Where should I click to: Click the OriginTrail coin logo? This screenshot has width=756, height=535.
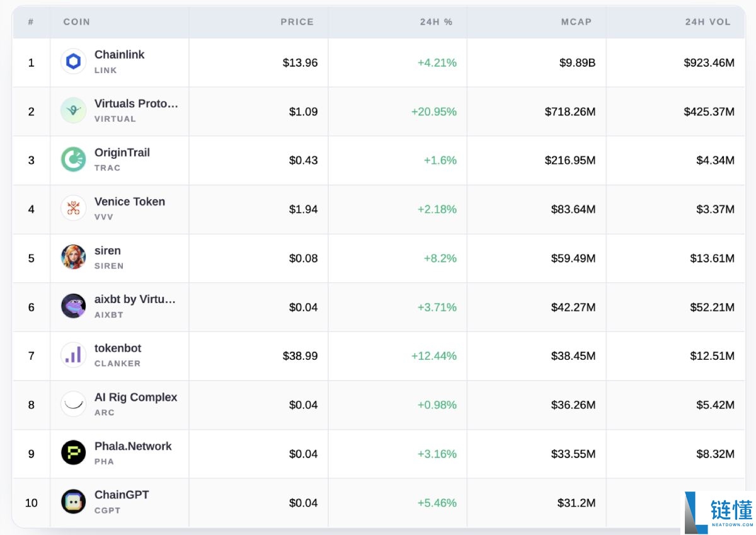pyautogui.click(x=73, y=159)
